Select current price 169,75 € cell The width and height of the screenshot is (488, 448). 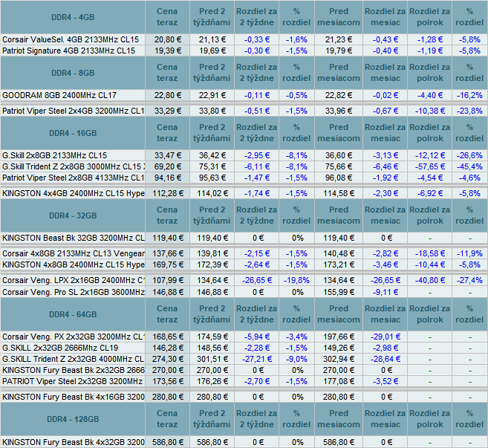tap(167, 264)
